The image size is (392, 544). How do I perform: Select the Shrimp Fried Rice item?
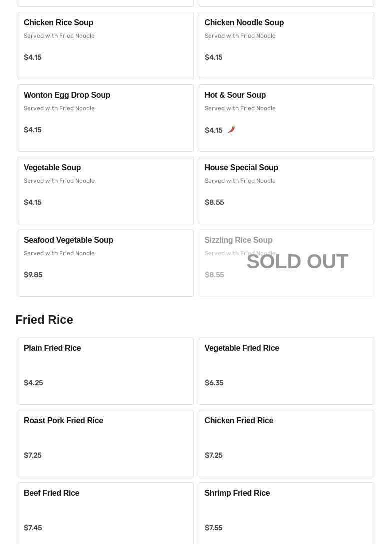pyautogui.click(x=286, y=513)
